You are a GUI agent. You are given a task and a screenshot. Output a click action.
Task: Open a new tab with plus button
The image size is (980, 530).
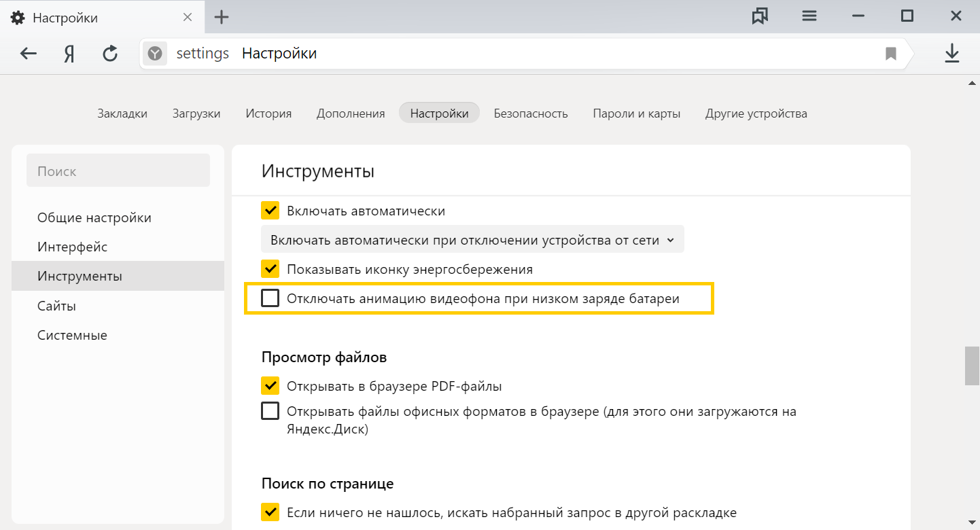222,17
